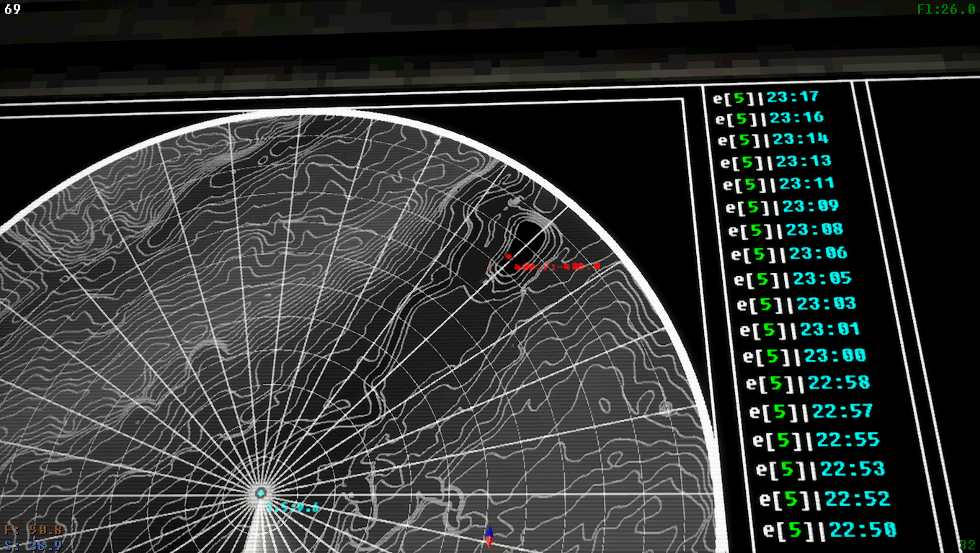Image resolution: width=980 pixels, height=553 pixels.
Task: Select log entry e[5]|23:17
Action: 766,96
